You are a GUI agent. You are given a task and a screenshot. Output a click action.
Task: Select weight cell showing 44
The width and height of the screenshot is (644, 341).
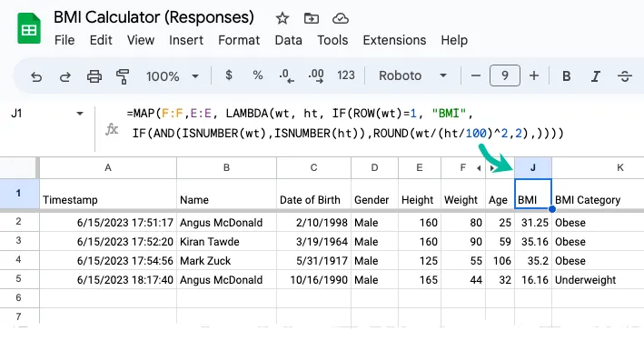click(463, 280)
